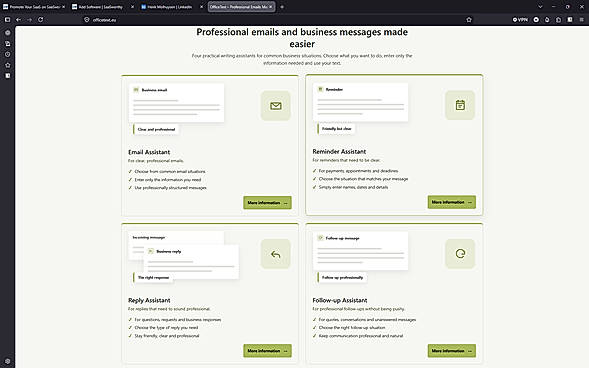Screen dimensions: 589x368
Task: Click the 'The right response' label tag
Action: pyautogui.click(x=153, y=278)
